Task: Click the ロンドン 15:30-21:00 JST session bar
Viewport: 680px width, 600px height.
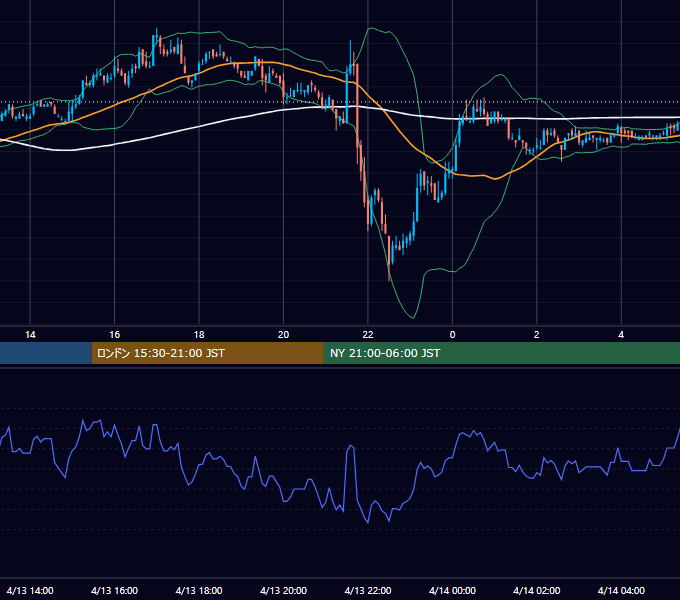Action: pos(207,353)
